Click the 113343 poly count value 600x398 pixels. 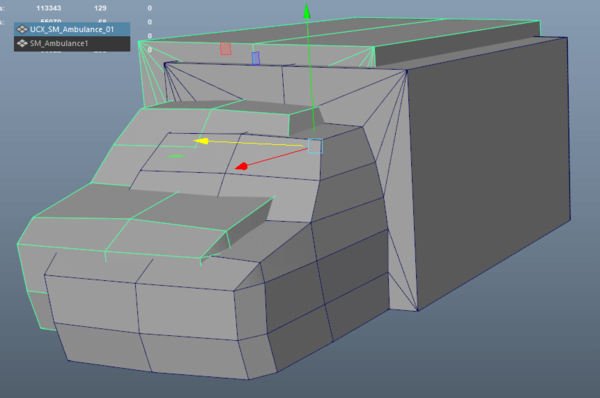coord(49,8)
